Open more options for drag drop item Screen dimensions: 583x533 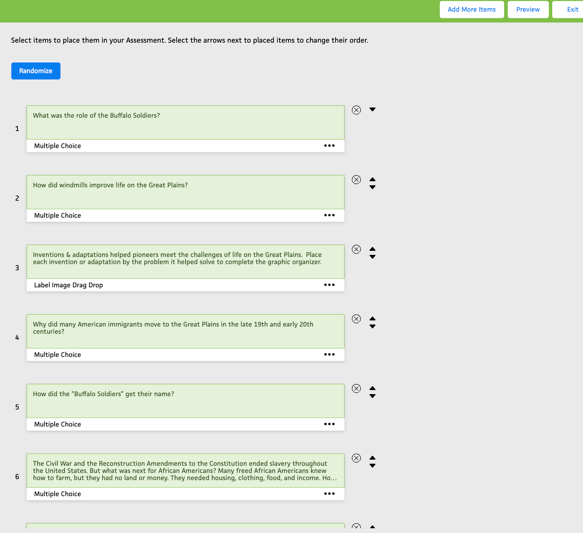[x=329, y=285]
